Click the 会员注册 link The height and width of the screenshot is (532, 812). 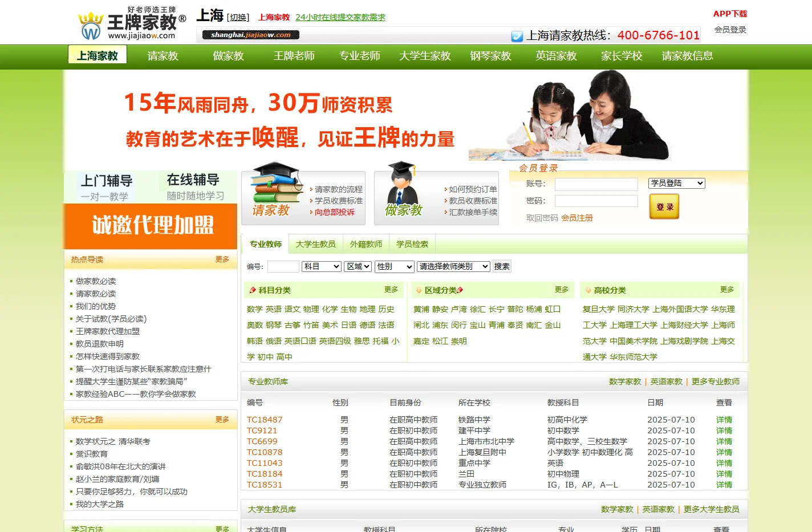coord(577,218)
